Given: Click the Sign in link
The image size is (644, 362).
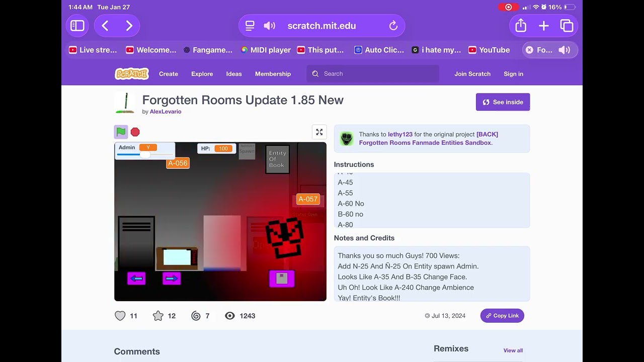Looking at the screenshot, I should point(513,74).
